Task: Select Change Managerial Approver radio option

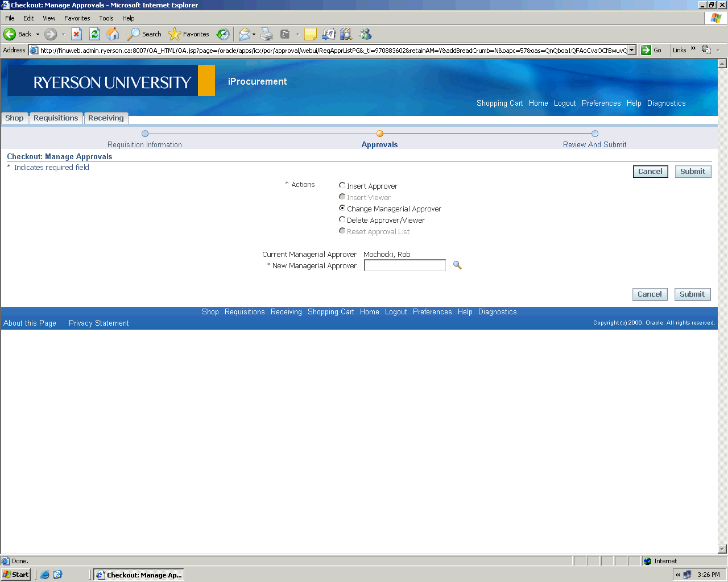Action: pos(342,208)
